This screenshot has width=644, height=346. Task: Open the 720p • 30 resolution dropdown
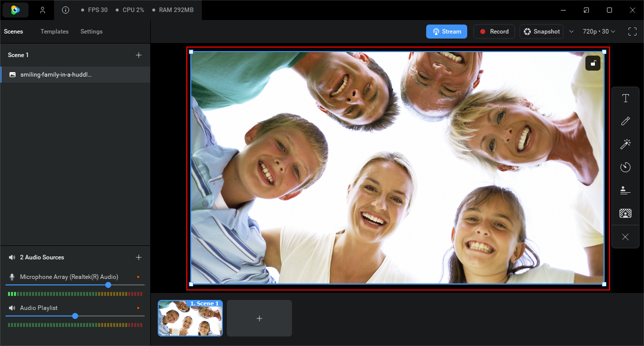[x=599, y=32]
